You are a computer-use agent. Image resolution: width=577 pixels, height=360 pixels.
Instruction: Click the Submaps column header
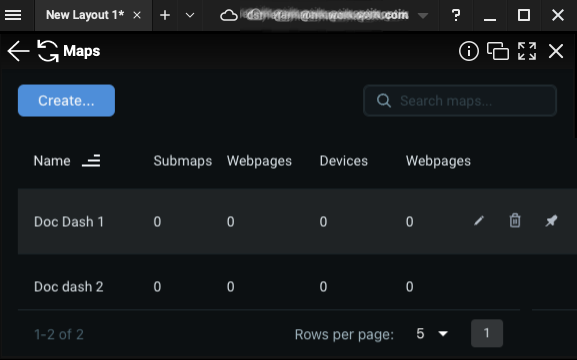183,161
